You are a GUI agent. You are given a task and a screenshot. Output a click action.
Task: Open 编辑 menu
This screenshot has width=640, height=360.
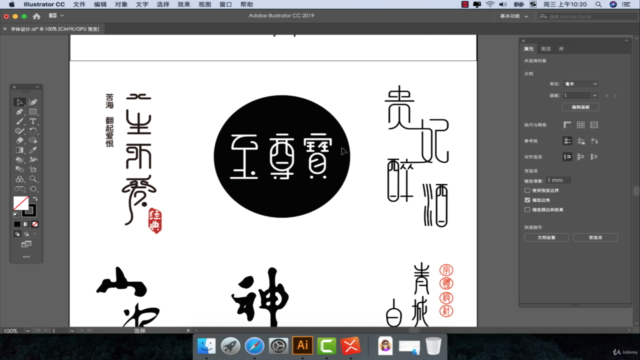click(100, 4)
